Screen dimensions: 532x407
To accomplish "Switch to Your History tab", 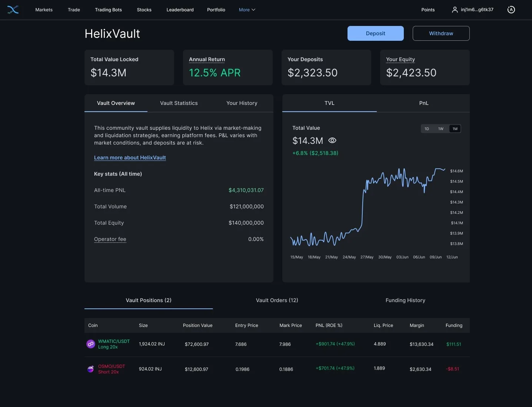I will click(x=242, y=103).
